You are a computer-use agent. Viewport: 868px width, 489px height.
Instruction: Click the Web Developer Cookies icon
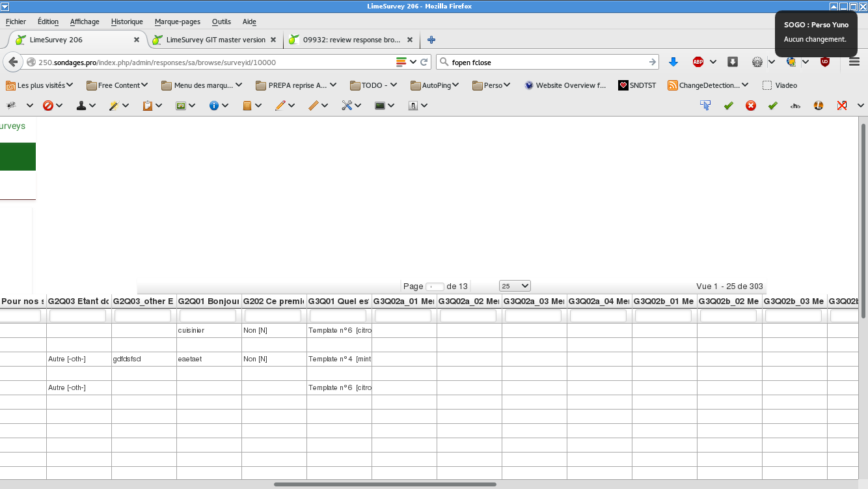point(81,105)
